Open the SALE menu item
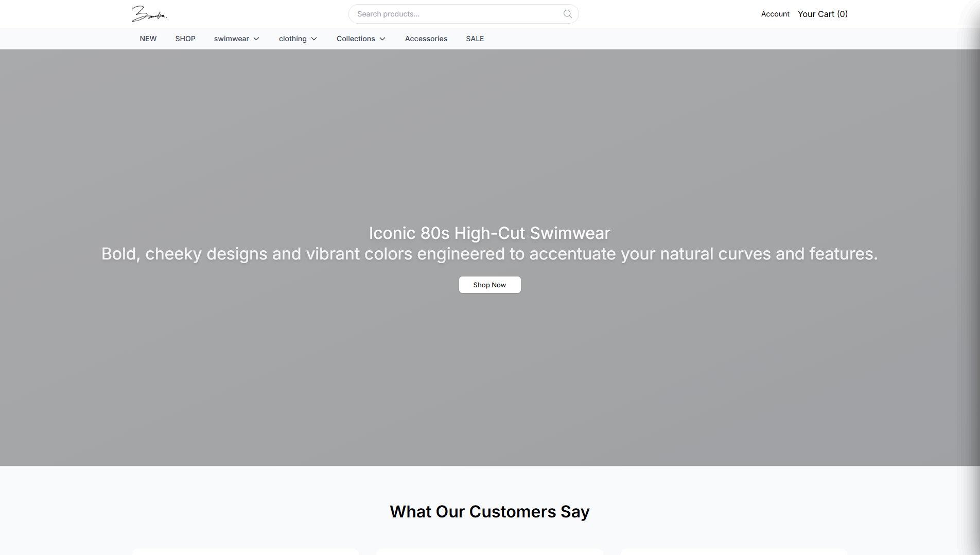Image resolution: width=980 pixels, height=555 pixels. [x=475, y=39]
